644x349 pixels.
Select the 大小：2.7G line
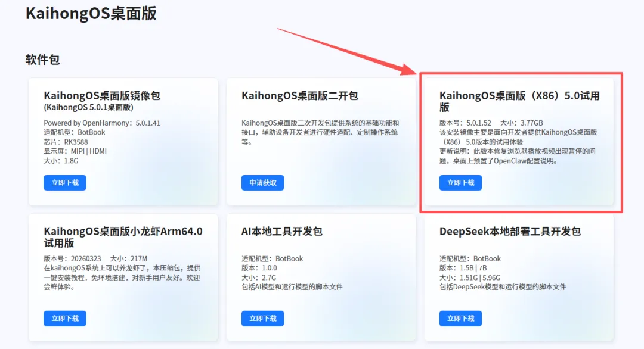259,278
